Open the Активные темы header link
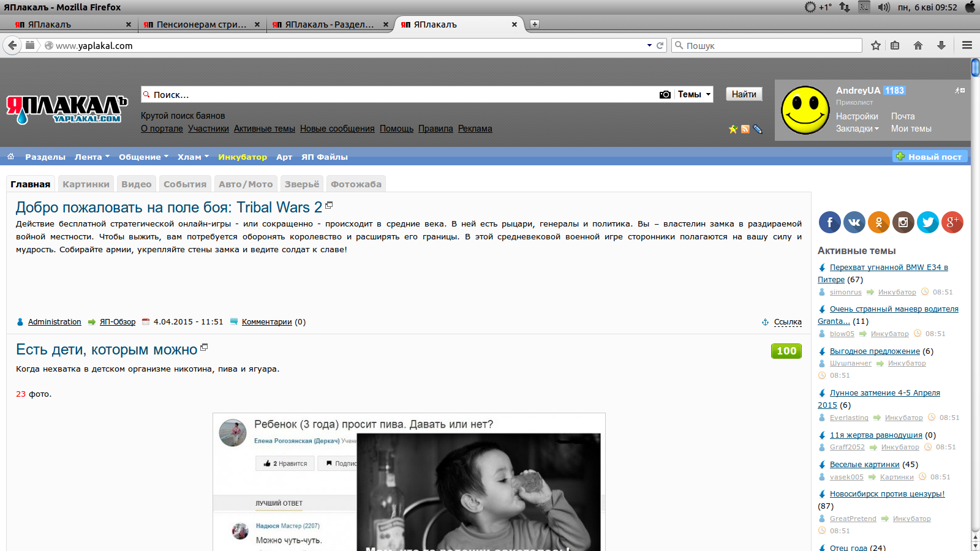Screen dimensions: 980x551 (265, 129)
